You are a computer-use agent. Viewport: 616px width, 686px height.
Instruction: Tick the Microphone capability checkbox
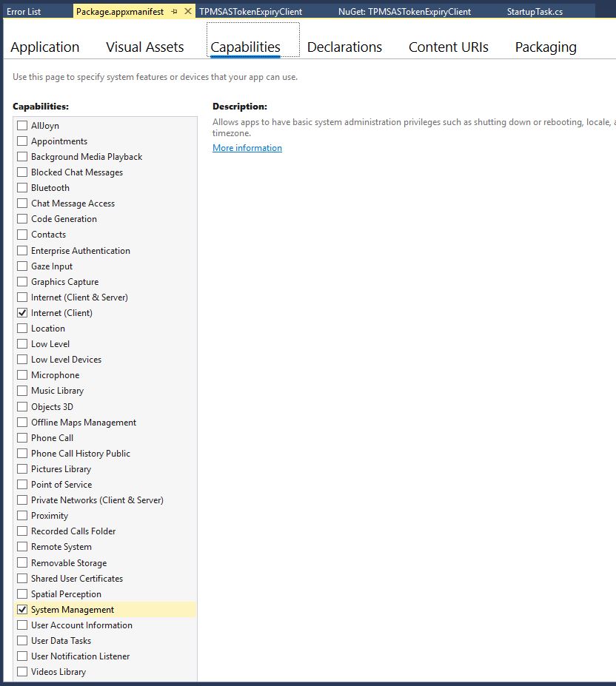coord(22,375)
